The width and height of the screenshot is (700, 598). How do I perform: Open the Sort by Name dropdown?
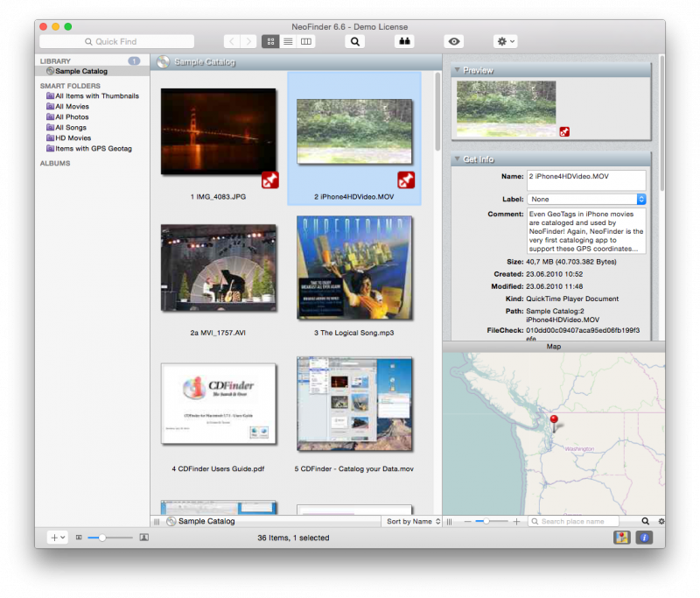point(409,521)
